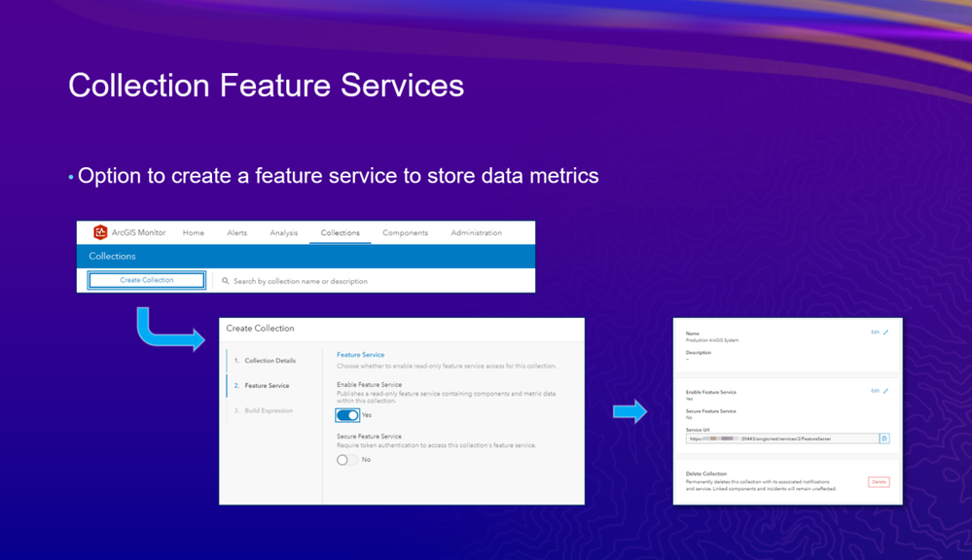Viewport: 972px width, 560px height.
Task: Select the Collections tab
Action: pyautogui.click(x=340, y=232)
